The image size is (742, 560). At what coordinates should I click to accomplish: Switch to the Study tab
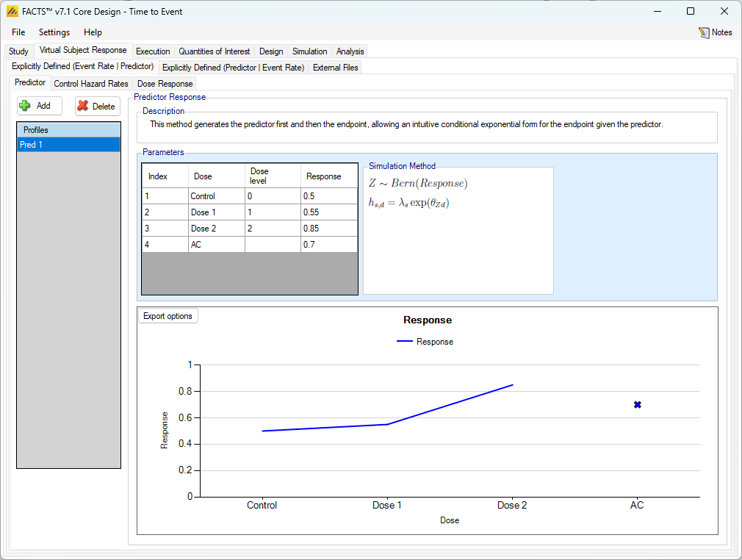click(x=18, y=51)
